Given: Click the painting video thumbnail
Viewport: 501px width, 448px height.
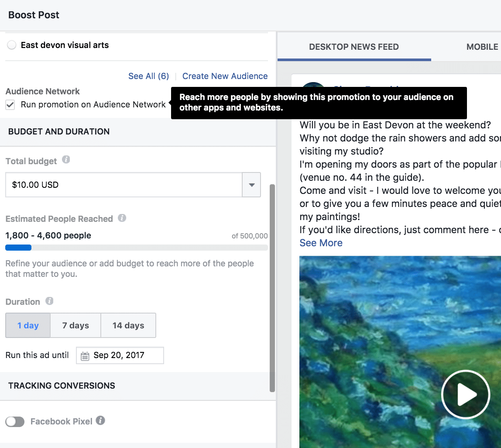Looking at the screenshot, I should click(x=400, y=352).
